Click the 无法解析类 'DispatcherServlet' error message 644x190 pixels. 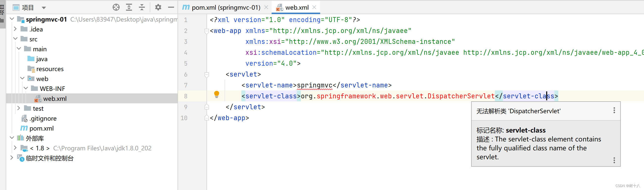[x=518, y=111]
